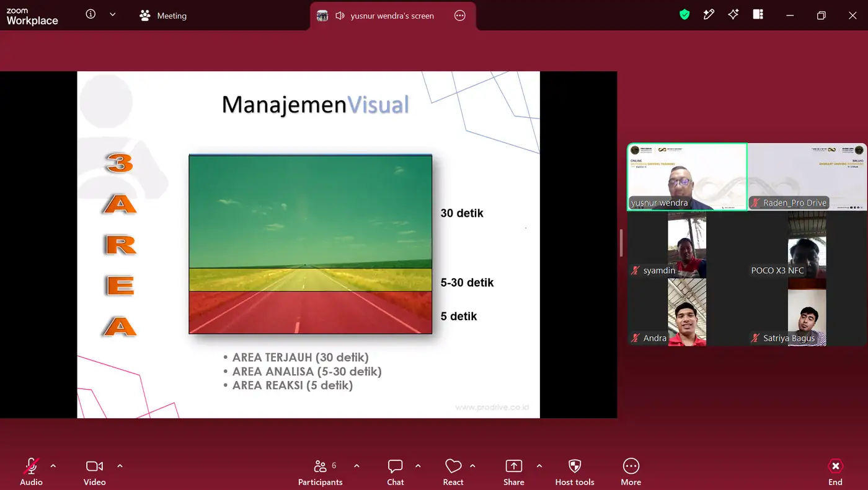Open the React heart menu

453,472
